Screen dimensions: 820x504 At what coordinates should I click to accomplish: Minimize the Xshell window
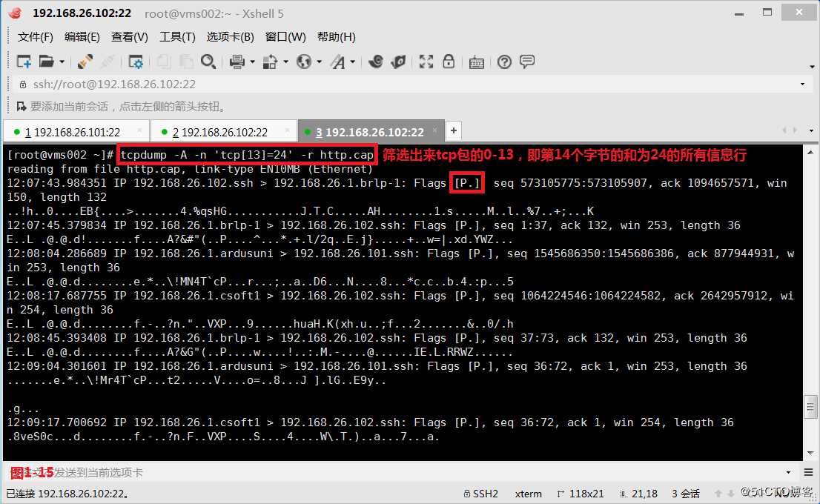pos(739,13)
